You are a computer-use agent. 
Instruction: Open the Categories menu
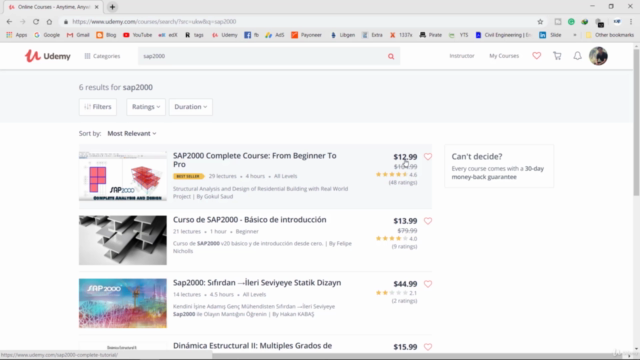(x=102, y=56)
